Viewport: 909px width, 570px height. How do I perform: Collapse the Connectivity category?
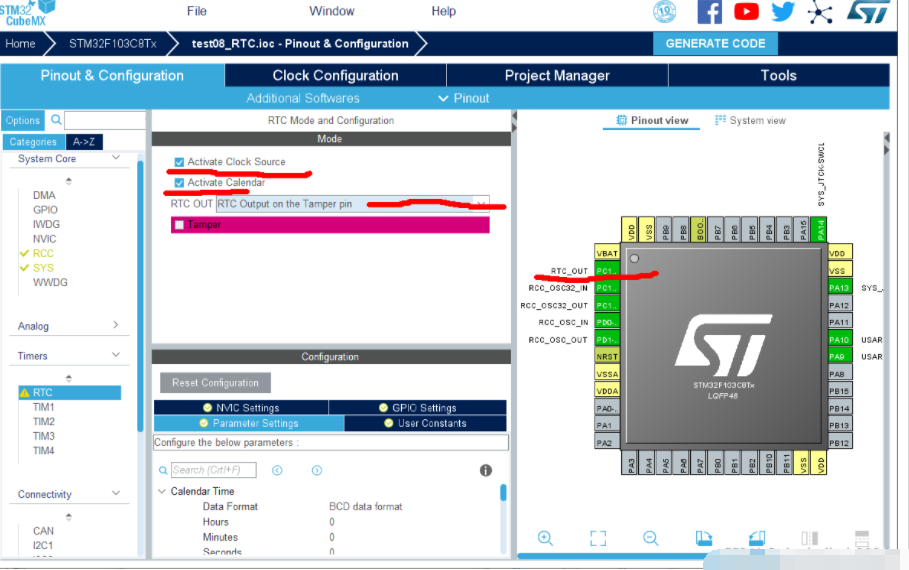point(116,493)
